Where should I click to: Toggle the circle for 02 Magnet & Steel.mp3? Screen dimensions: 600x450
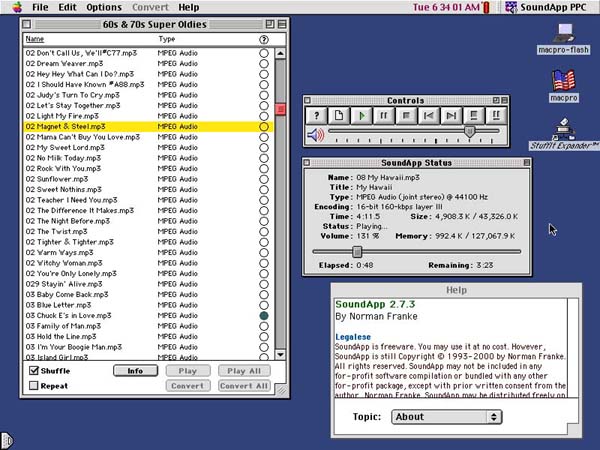click(x=264, y=127)
